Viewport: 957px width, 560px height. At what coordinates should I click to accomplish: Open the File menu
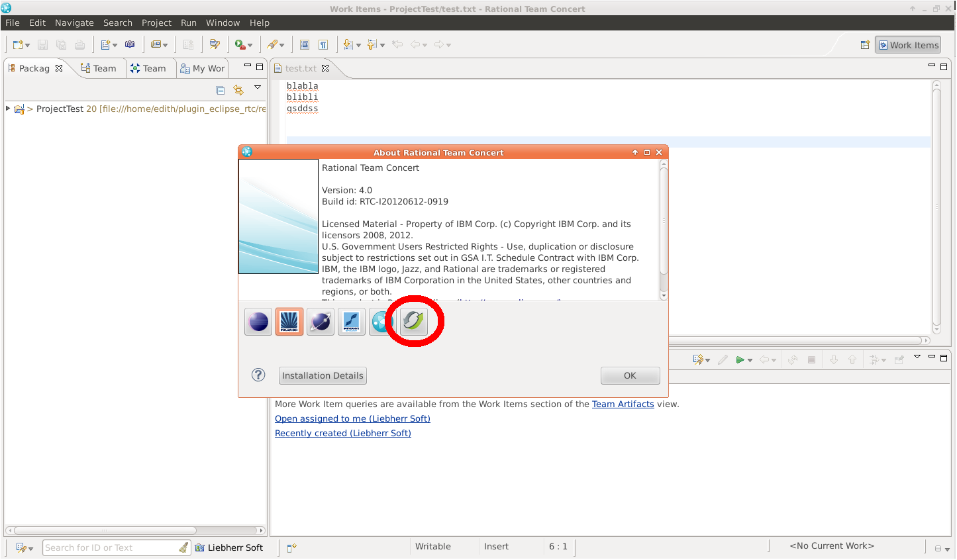click(x=13, y=23)
